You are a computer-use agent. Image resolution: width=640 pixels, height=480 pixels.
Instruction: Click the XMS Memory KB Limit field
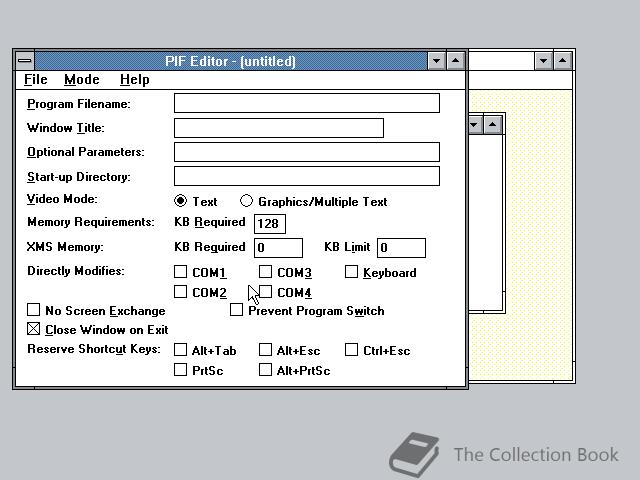click(x=401, y=248)
